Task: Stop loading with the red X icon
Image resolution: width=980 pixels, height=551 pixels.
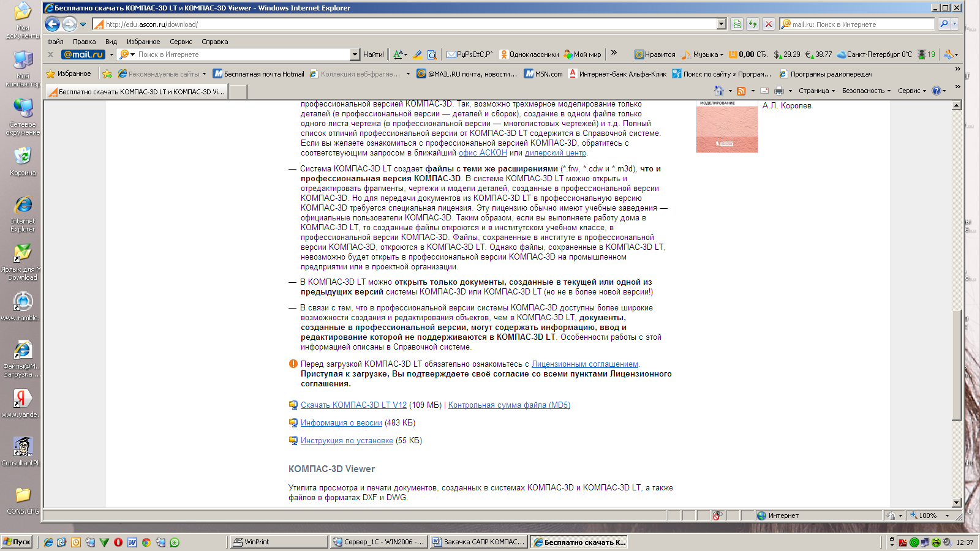Action: point(769,24)
